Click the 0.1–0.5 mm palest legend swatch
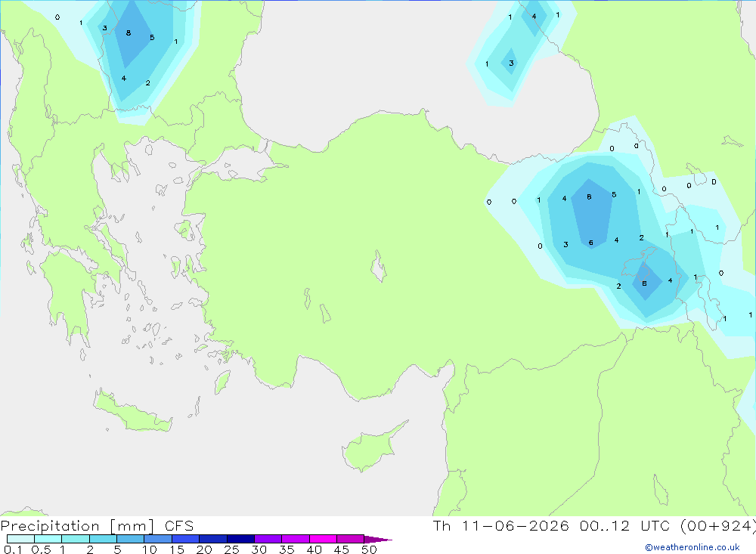The height and width of the screenshot is (554, 756). (20, 539)
